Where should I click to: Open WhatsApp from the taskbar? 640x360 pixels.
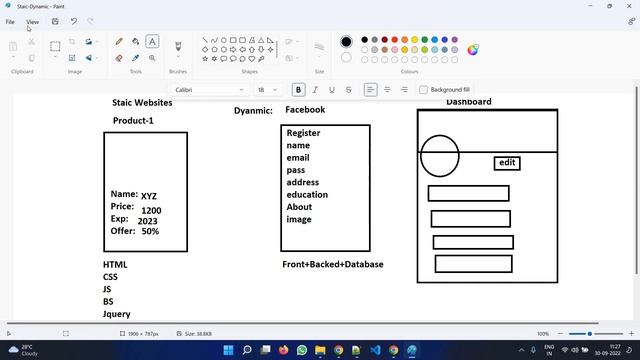point(302,350)
